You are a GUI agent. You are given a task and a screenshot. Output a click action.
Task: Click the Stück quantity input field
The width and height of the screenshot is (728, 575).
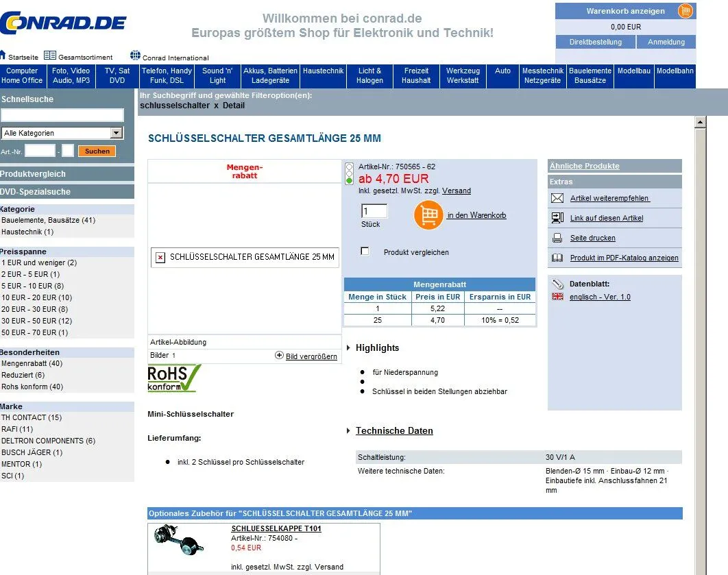tap(374, 211)
